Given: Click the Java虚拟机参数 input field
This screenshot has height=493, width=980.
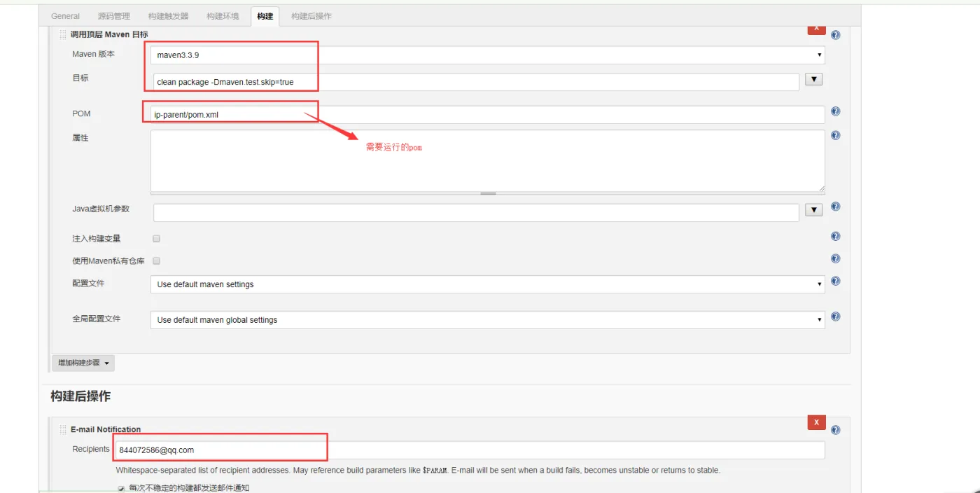Looking at the screenshot, I should coord(476,212).
